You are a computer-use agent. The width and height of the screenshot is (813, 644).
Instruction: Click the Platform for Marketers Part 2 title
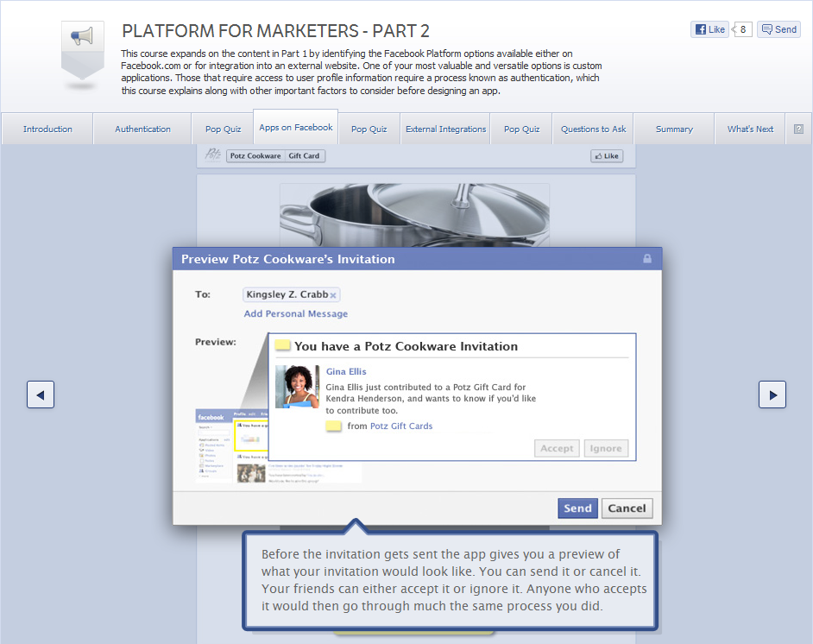tap(275, 31)
